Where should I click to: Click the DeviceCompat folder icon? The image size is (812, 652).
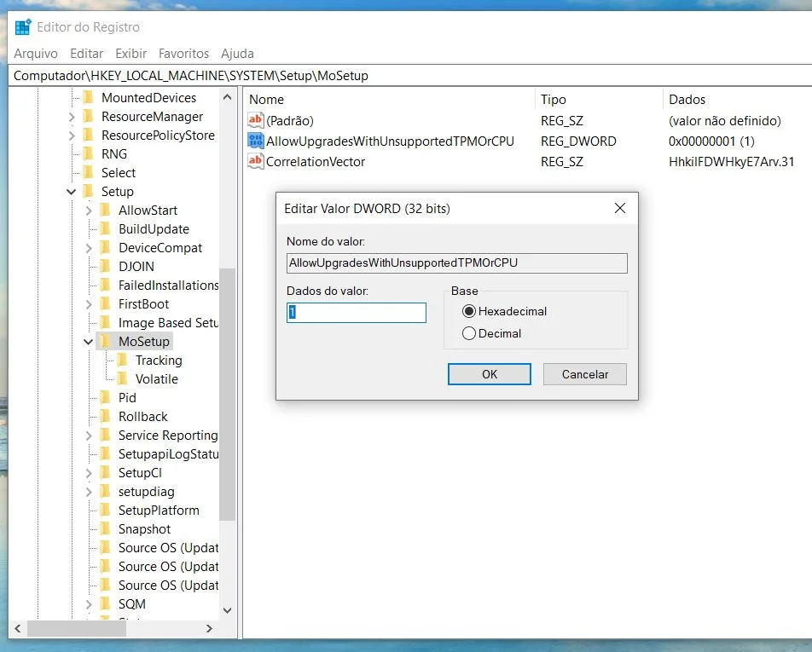tap(105, 247)
